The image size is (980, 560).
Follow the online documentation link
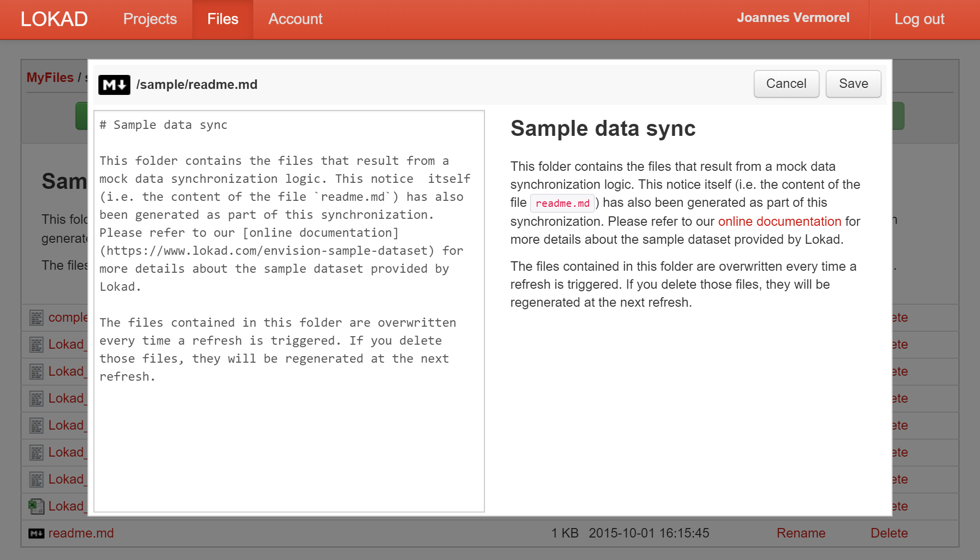[x=779, y=221]
